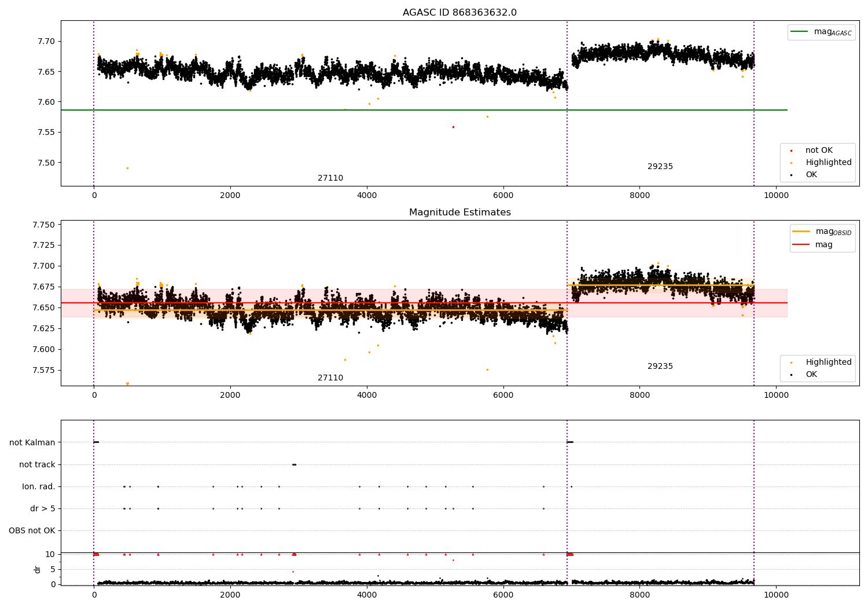The height and width of the screenshot is (608, 868).
Task: Click the 'Ion. rad.' y-axis label
Action: (39, 487)
